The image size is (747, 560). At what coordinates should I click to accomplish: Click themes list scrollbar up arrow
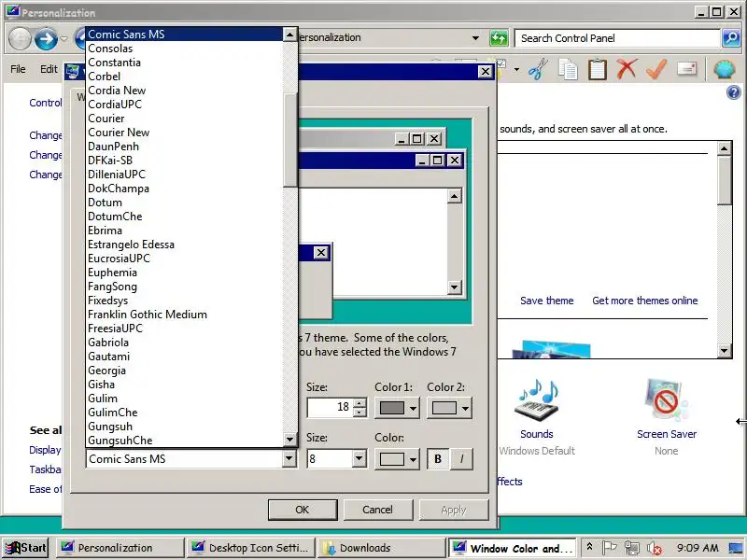pyautogui.click(x=725, y=148)
